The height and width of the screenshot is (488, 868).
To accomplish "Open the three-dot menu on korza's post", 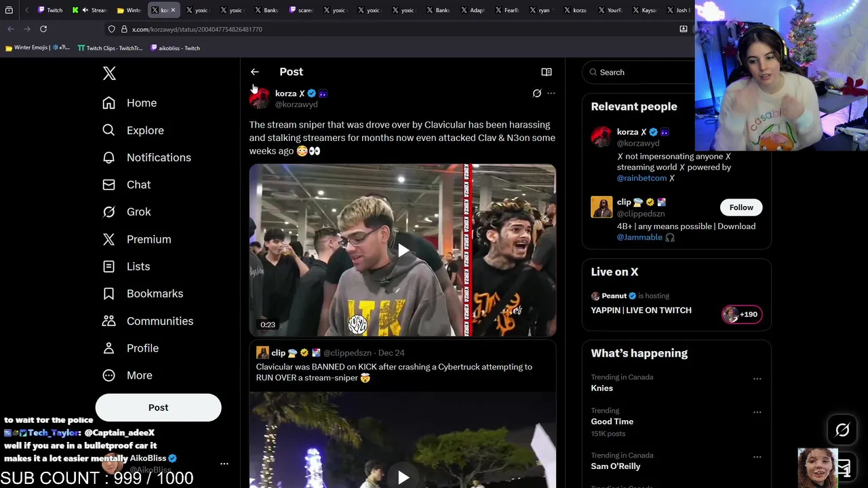I will (x=551, y=94).
